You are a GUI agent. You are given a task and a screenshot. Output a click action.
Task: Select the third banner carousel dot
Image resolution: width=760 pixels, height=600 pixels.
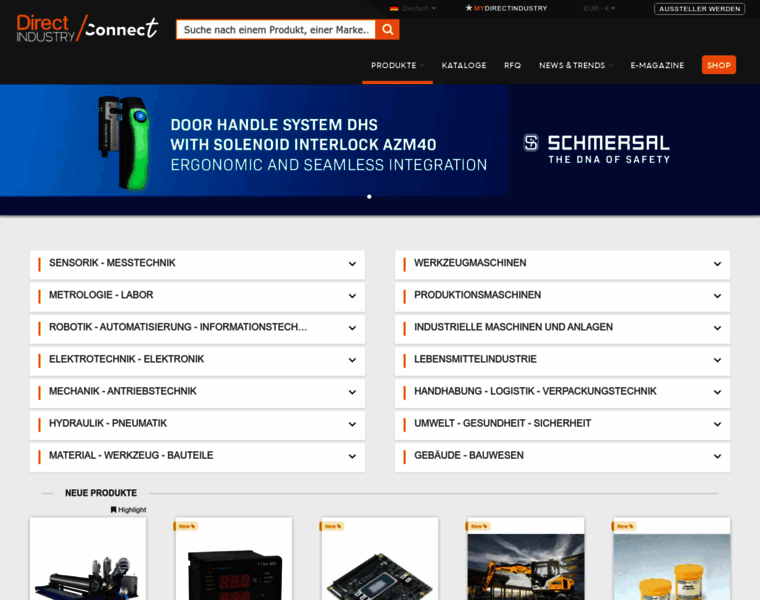click(391, 197)
